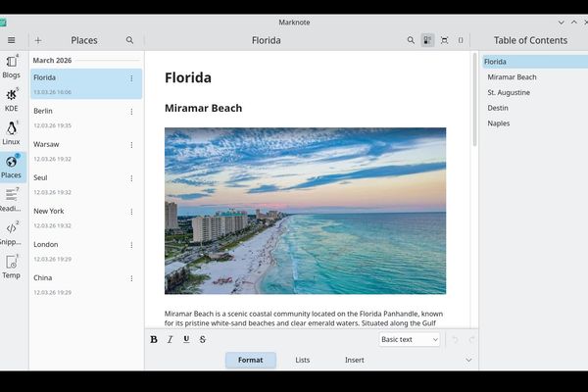588x392 pixels.
Task: Open the Reading notebook
Action: 11,200
